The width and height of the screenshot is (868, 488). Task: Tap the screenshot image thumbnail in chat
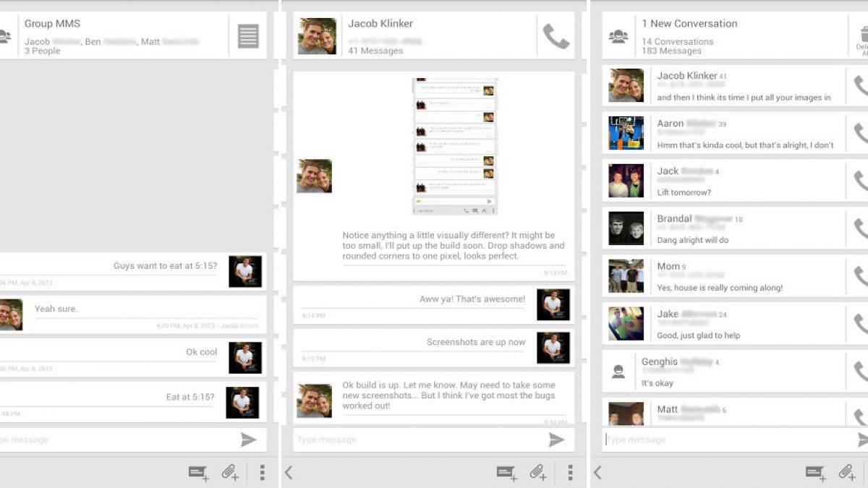(455, 147)
